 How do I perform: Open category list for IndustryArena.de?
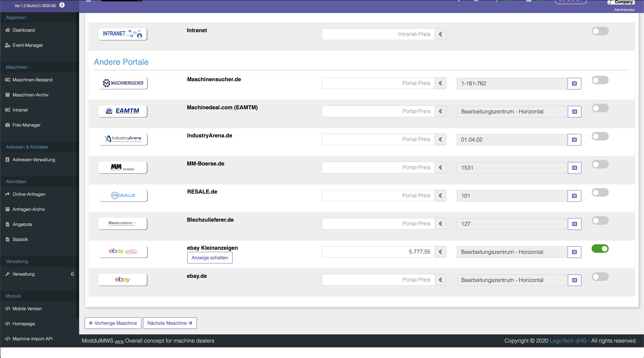574,140
